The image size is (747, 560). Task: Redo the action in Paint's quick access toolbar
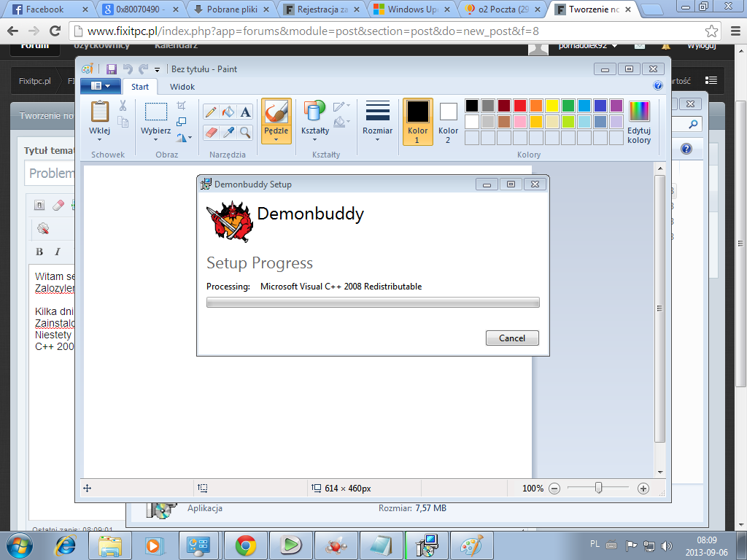tap(144, 69)
